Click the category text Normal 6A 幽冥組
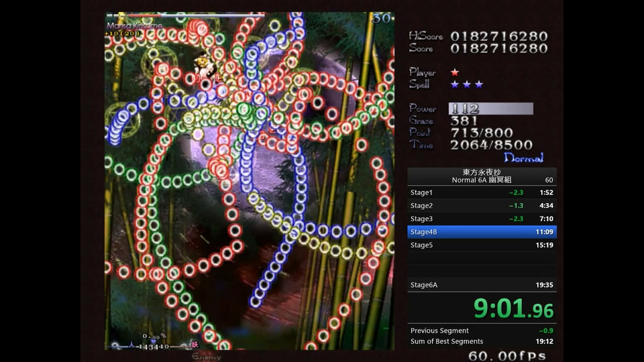Screen dimensions: 644x362 tap(482, 180)
